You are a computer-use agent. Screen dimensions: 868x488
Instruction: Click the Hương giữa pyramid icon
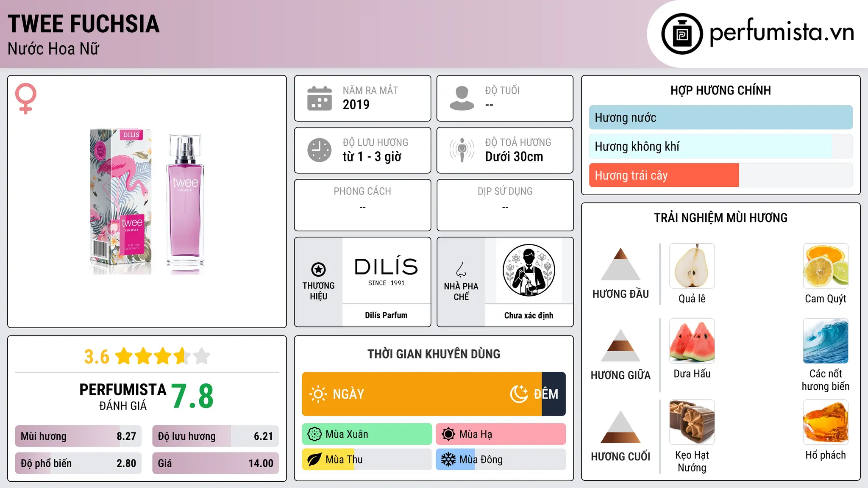pyautogui.click(x=621, y=345)
